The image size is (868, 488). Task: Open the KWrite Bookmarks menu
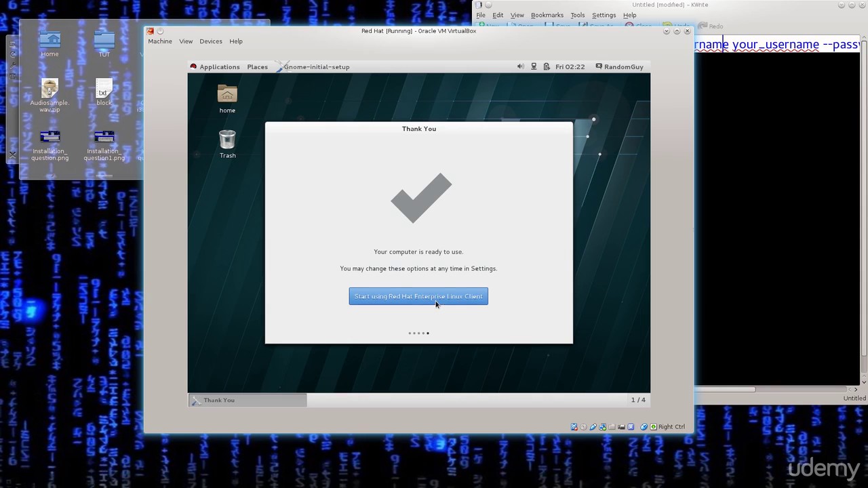(547, 15)
